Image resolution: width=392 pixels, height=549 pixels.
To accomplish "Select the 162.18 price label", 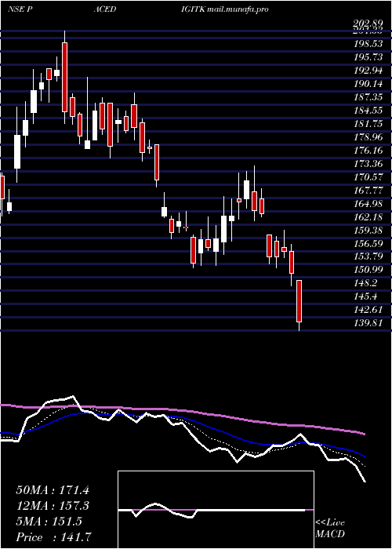I will coord(368,216).
